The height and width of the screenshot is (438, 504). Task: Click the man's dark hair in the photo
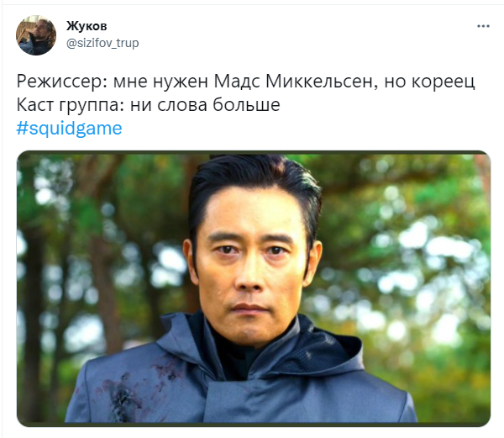[254, 180]
